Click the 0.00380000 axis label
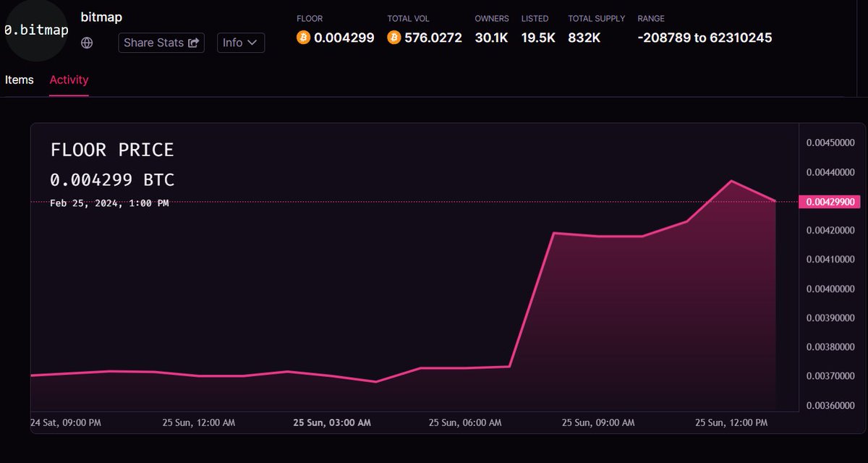 pyautogui.click(x=830, y=347)
